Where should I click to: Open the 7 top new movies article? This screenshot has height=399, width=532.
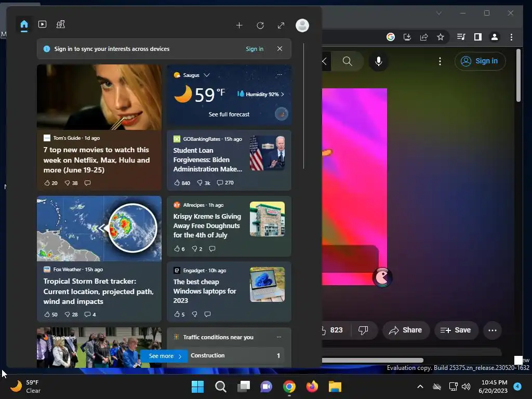pyautogui.click(x=96, y=160)
